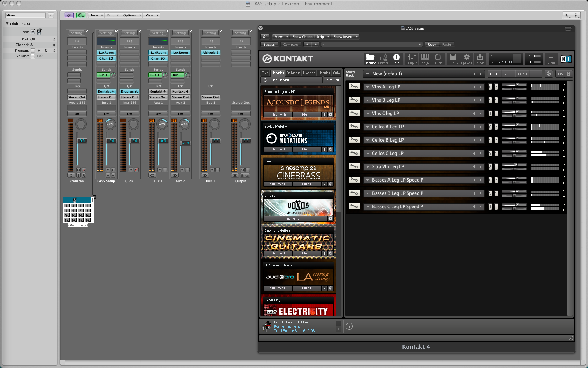Toggle Kontakt Info pane

click(396, 59)
